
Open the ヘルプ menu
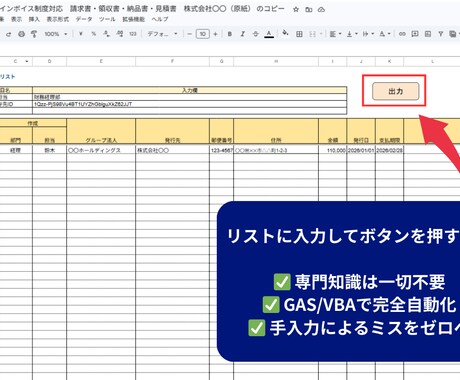coord(160,19)
